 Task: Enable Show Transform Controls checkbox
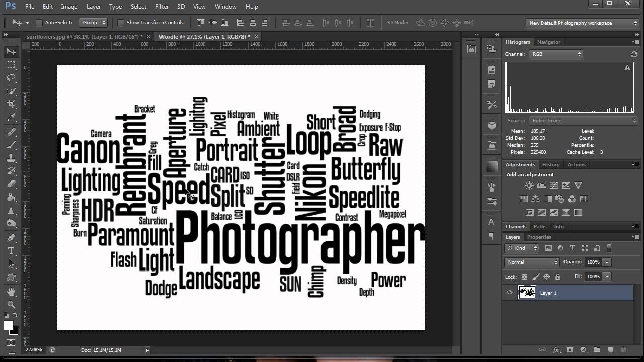tap(121, 23)
